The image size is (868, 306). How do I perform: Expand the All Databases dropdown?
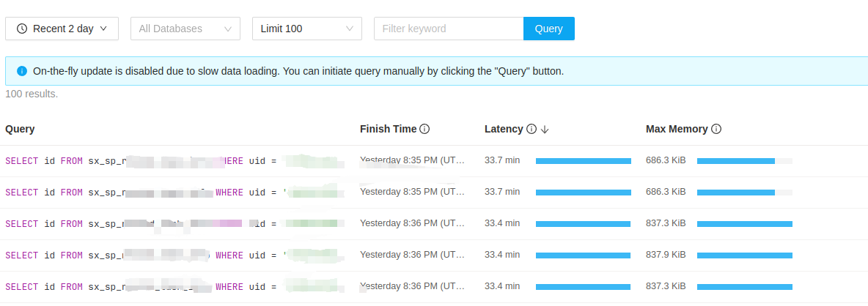(x=185, y=29)
